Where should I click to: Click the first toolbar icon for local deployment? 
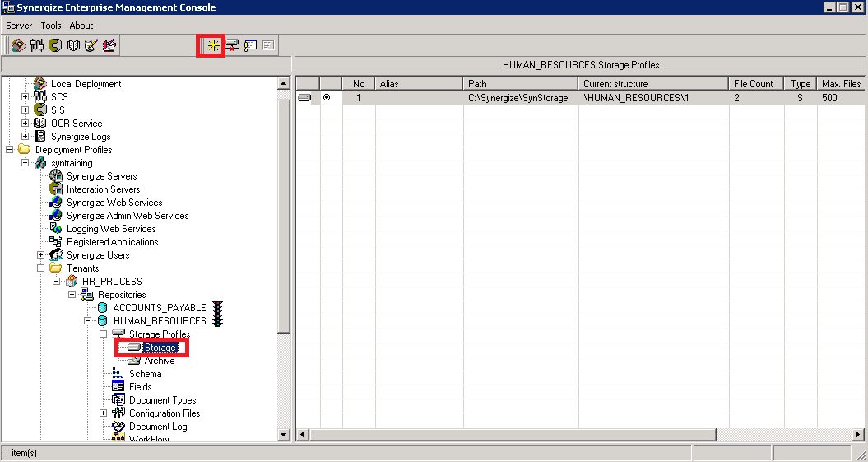(19, 45)
